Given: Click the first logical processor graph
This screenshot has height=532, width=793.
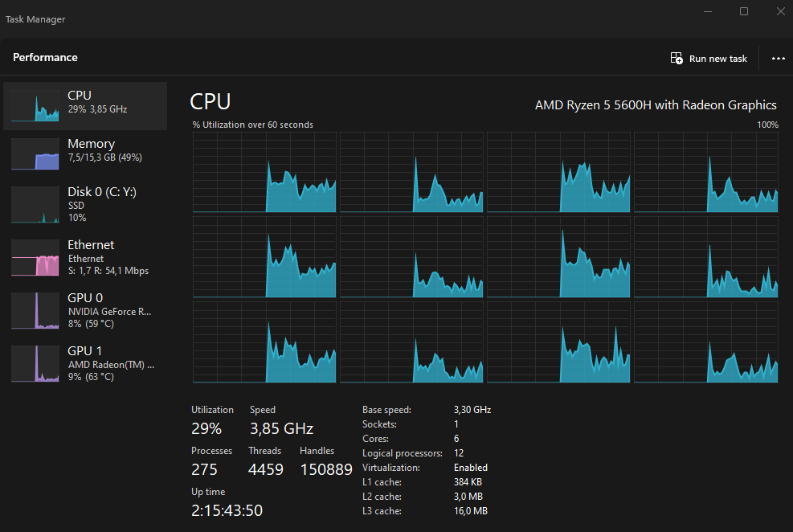Looking at the screenshot, I should click(x=264, y=173).
